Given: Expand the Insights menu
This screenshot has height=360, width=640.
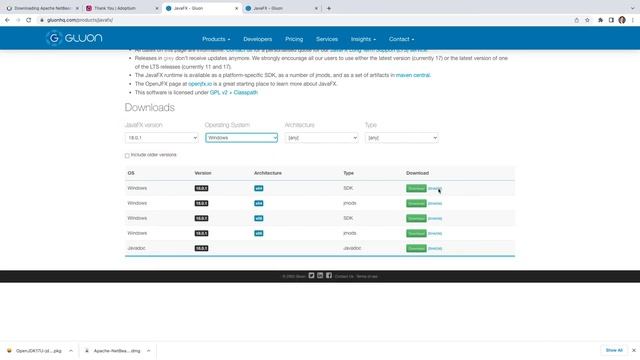Looking at the screenshot, I should pos(363,39).
